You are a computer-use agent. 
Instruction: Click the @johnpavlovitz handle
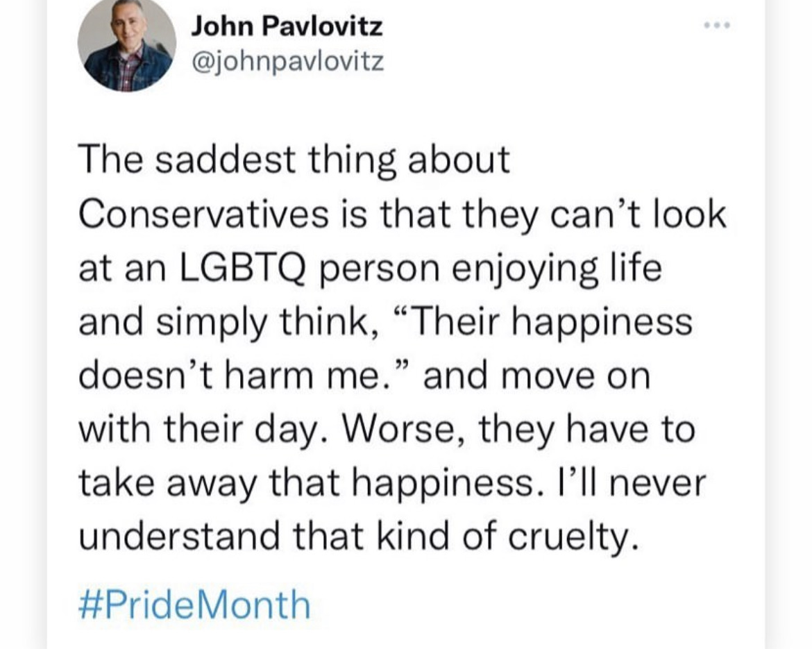click(x=286, y=62)
